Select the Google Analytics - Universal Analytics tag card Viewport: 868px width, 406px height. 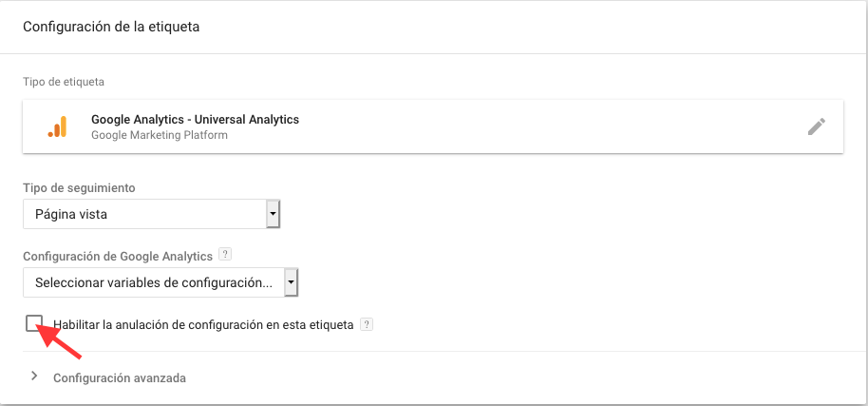[433, 126]
